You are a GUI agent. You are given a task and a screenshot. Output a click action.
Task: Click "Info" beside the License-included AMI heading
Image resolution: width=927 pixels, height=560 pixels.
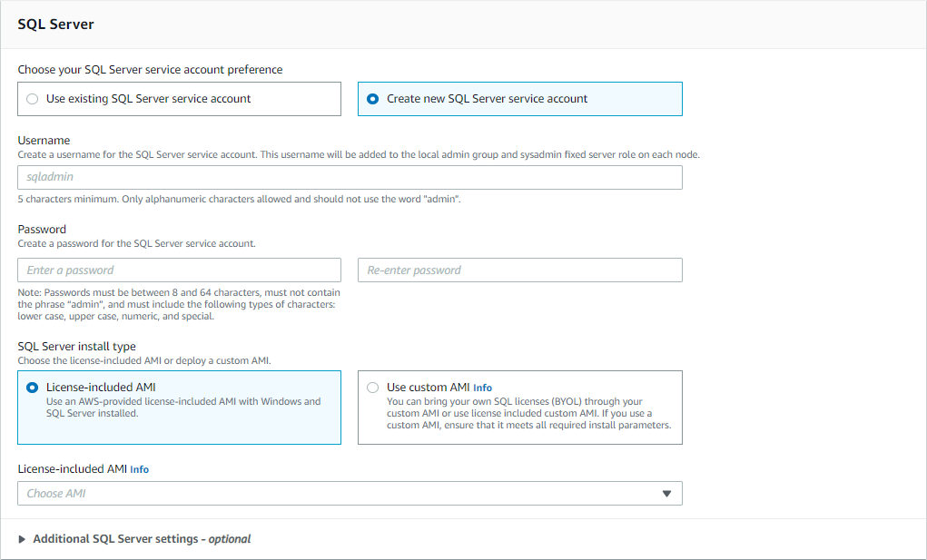point(139,469)
